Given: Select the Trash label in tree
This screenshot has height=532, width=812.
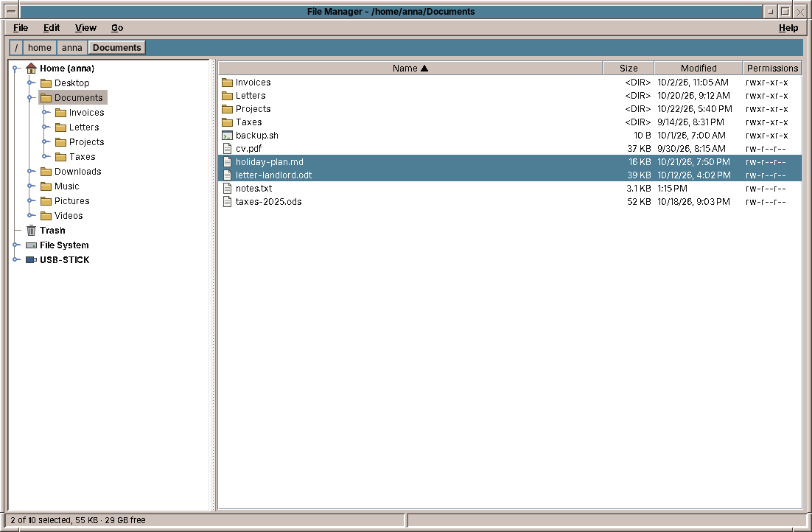Looking at the screenshot, I should point(52,231).
